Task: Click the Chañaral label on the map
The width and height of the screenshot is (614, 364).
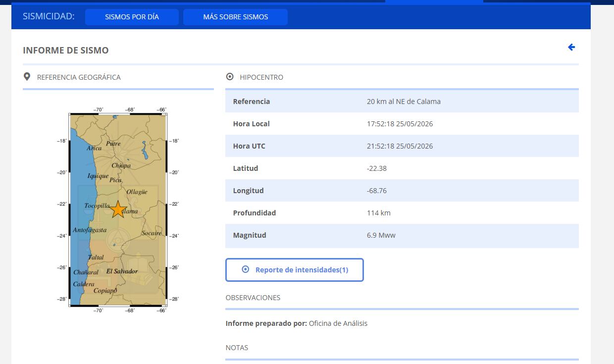Action: tap(86, 272)
